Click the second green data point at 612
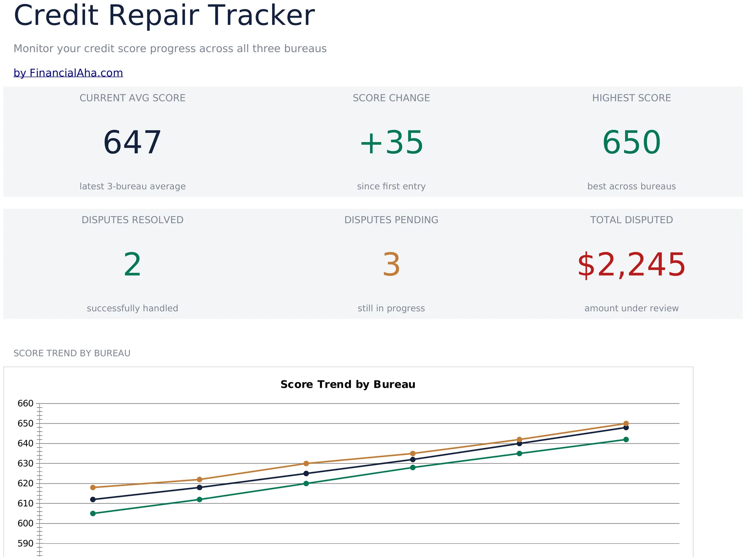Screen dimensions: 746x560 click(200, 500)
